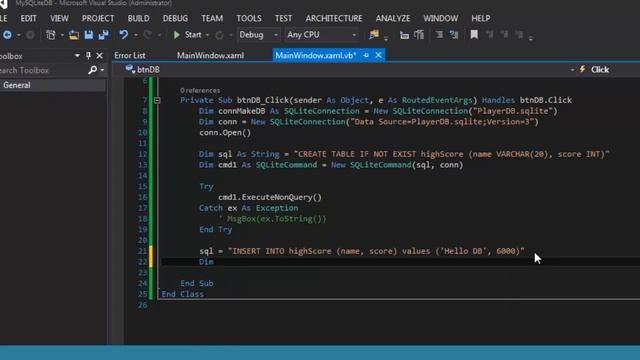
Task: Open the ANALYZE menu
Action: click(x=393, y=18)
